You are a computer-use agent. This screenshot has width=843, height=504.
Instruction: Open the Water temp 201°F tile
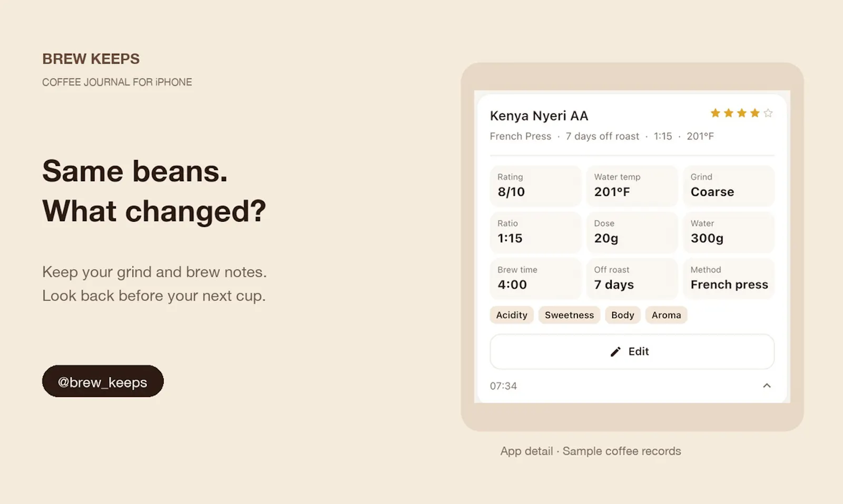[632, 186]
